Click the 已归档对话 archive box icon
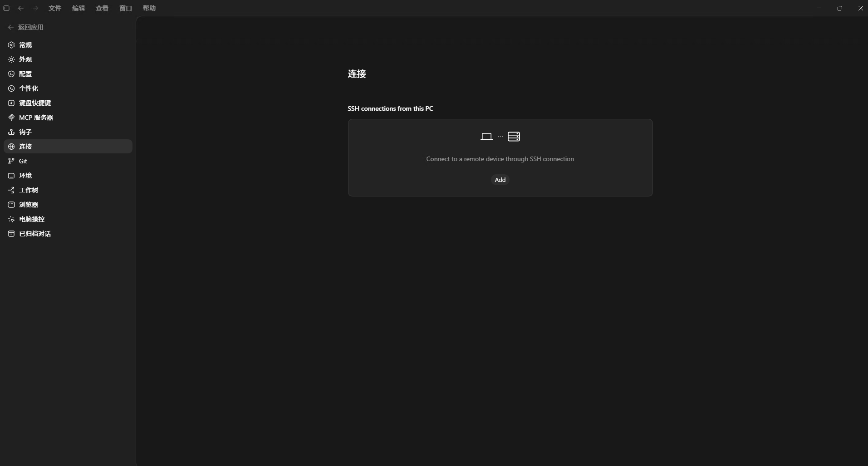The width and height of the screenshot is (868, 466). (11, 234)
